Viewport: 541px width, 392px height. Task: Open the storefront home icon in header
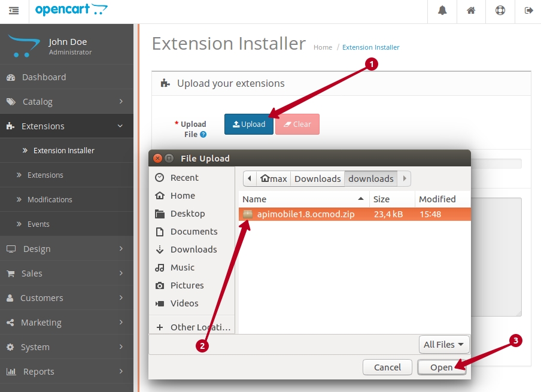pyautogui.click(x=471, y=11)
